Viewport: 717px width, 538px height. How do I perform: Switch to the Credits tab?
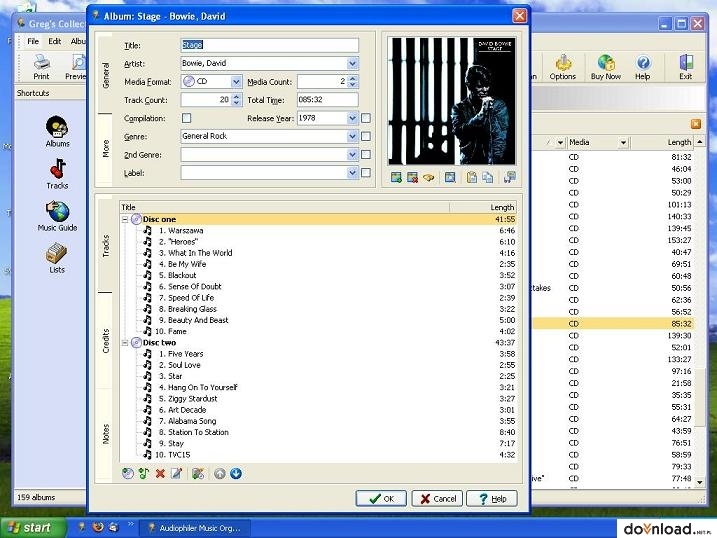coord(105,341)
